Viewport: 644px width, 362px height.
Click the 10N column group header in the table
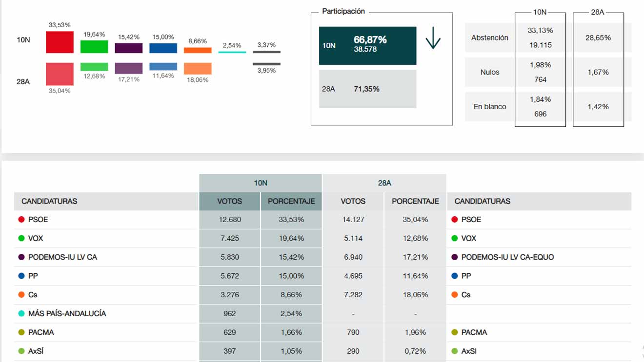point(261,183)
